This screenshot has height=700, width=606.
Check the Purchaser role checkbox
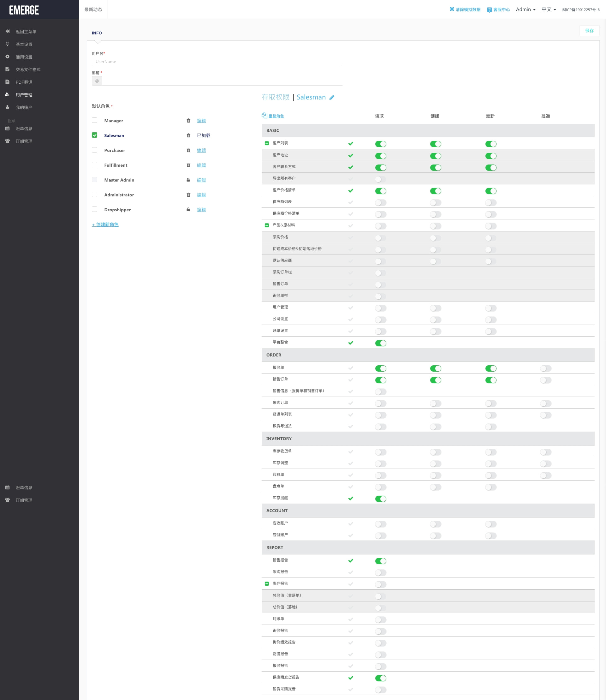coord(94,150)
